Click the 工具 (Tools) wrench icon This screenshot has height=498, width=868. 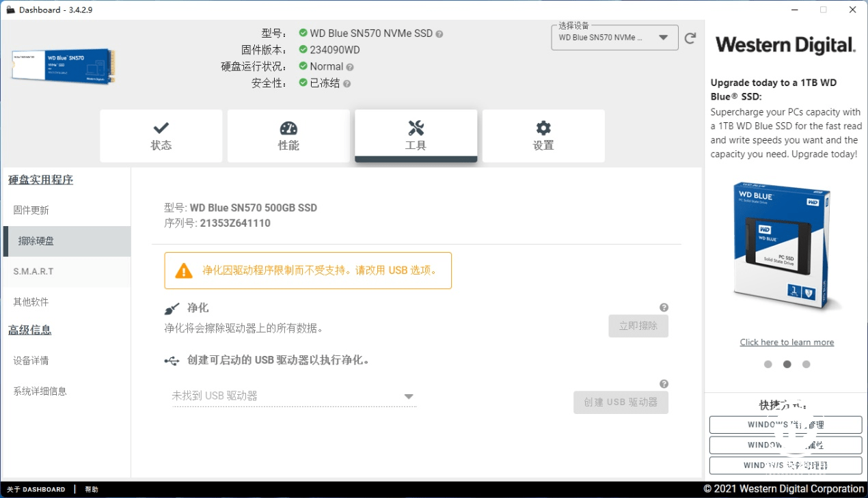click(416, 127)
